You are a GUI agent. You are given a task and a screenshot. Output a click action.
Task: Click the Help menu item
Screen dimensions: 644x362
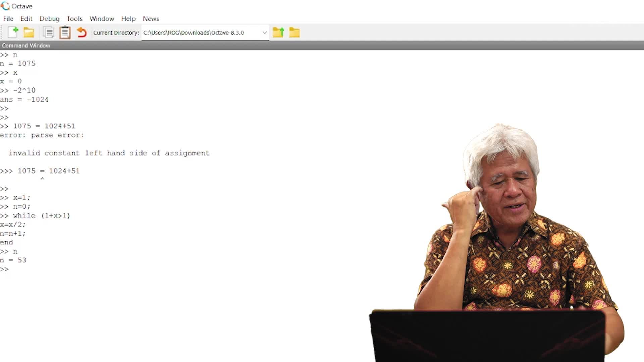point(128,18)
